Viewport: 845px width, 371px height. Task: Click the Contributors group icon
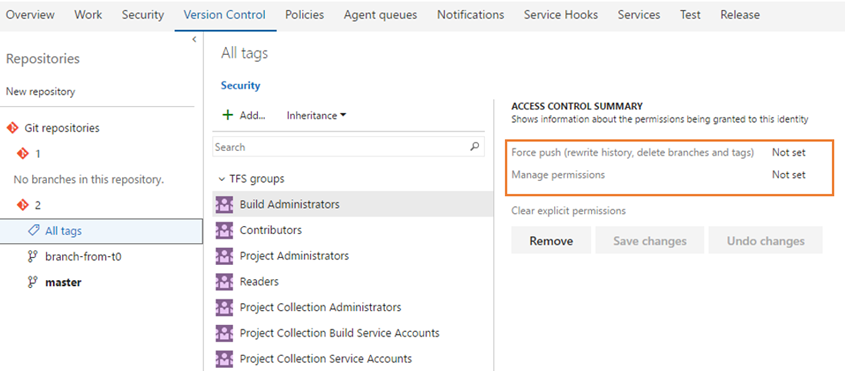[x=224, y=230]
